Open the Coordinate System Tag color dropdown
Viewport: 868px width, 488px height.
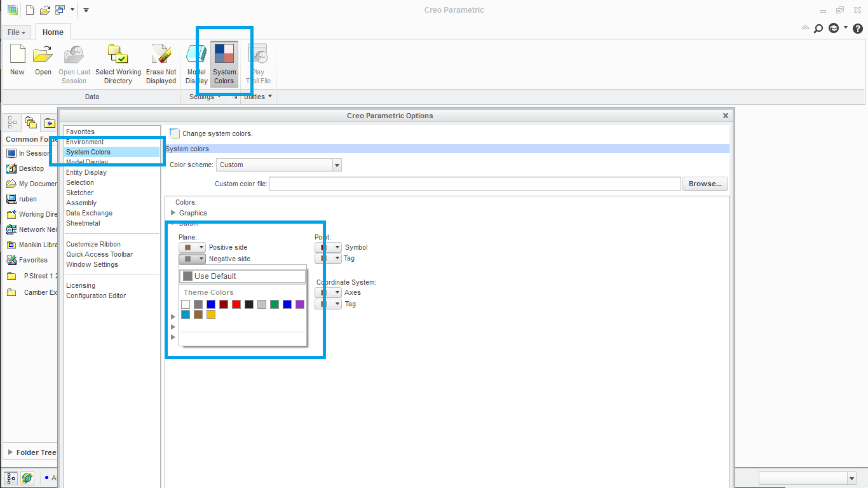(x=329, y=304)
